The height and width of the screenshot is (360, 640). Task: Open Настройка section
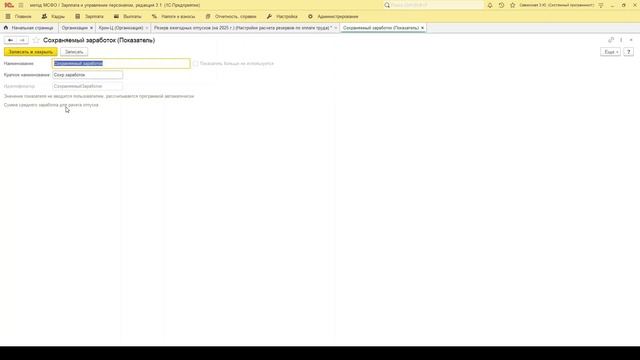click(x=282, y=16)
